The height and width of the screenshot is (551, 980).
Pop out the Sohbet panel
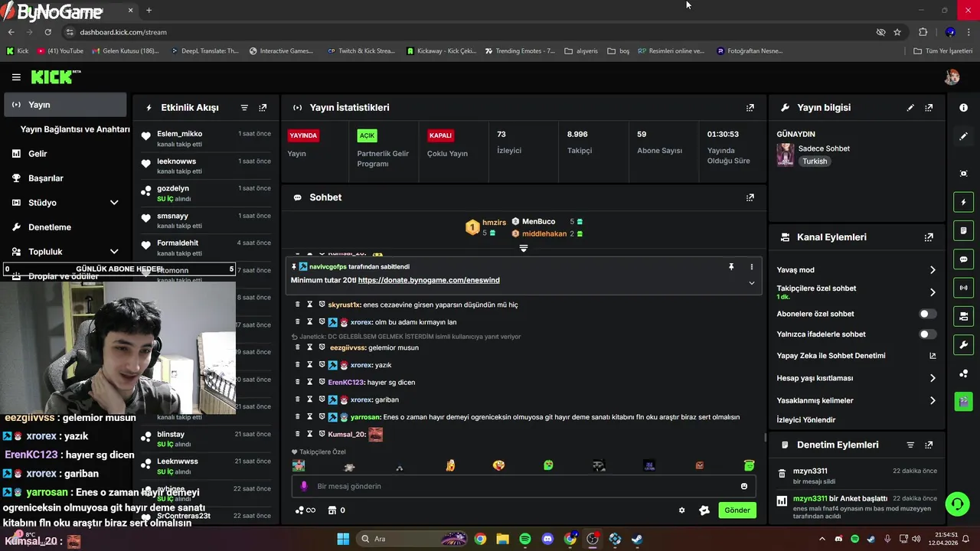(750, 197)
